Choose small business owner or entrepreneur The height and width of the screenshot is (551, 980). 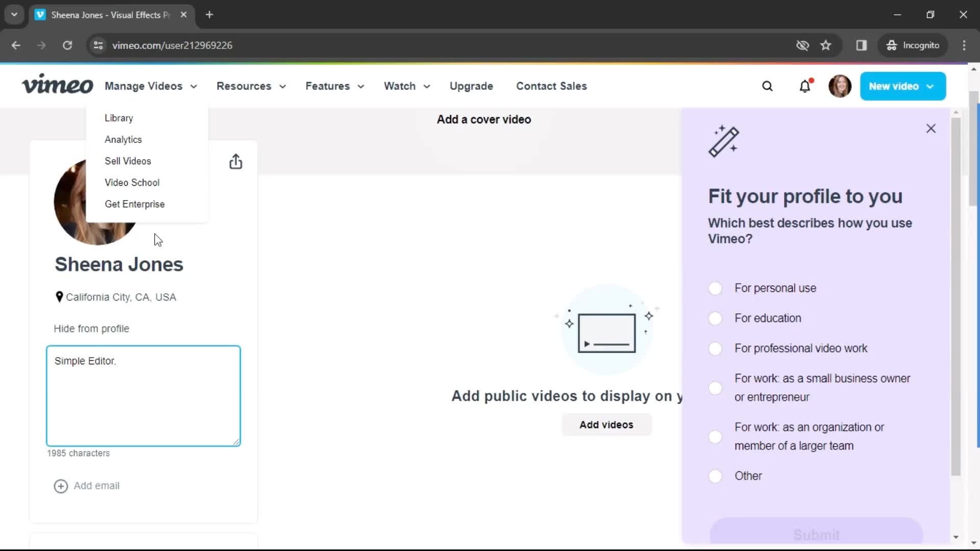point(716,388)
